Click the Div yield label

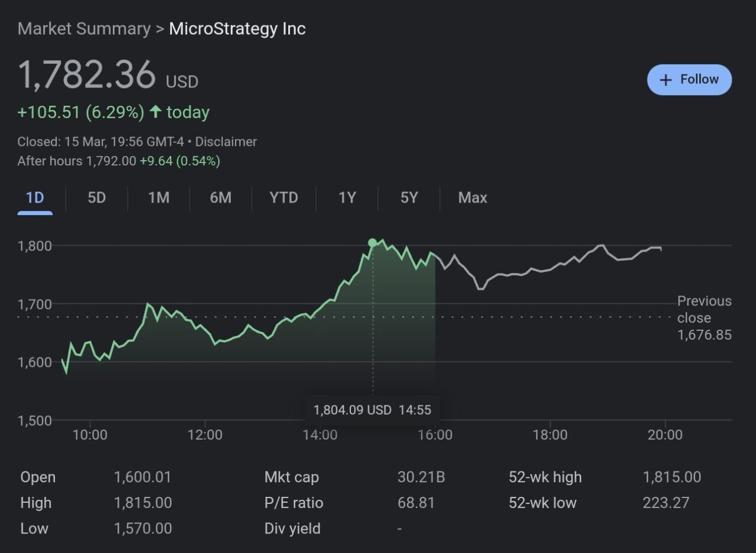click(x=292, y=529)
